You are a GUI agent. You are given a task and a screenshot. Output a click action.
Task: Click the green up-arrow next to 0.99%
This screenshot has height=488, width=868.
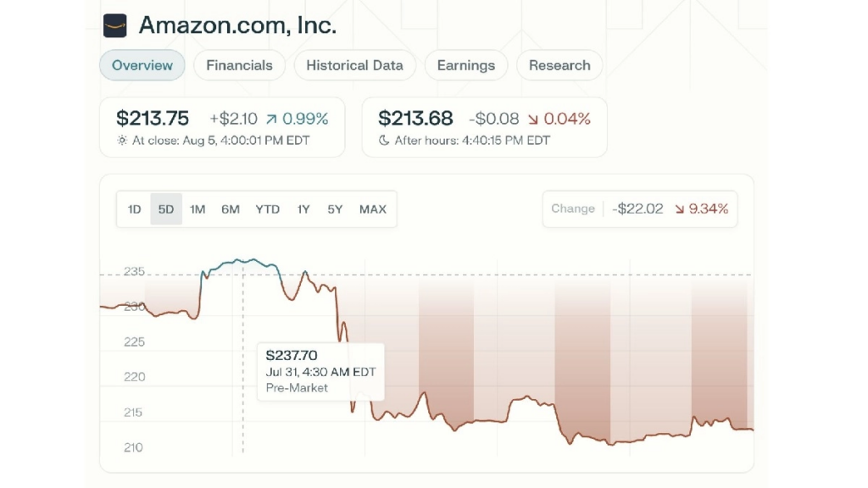270,119
